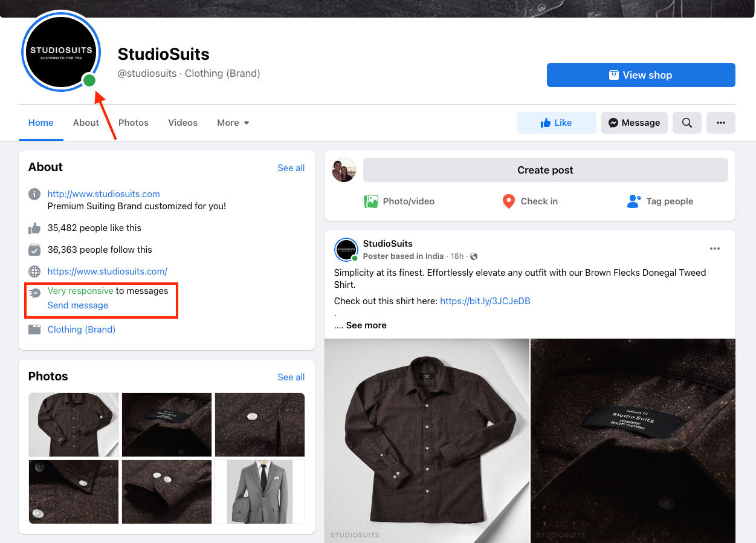Open the shirt placket buttons photo thumbnail
Screen dimensions: 756x543
point(74,492)
